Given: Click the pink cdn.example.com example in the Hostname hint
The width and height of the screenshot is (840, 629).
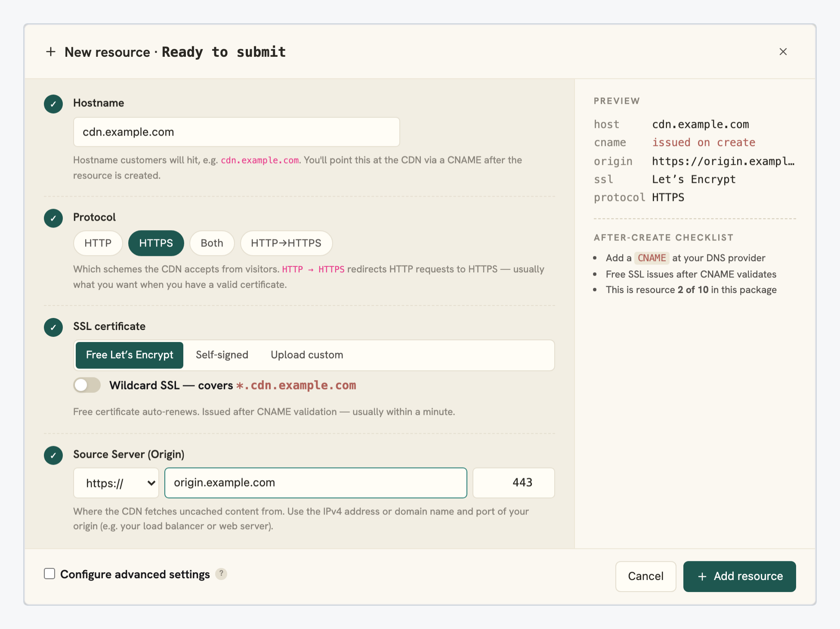Looking at the screenshot, I should [x=260, y=160].
